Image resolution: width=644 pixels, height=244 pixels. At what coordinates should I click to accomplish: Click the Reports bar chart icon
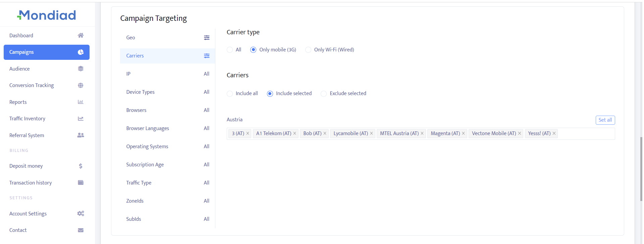click(80, 102)
